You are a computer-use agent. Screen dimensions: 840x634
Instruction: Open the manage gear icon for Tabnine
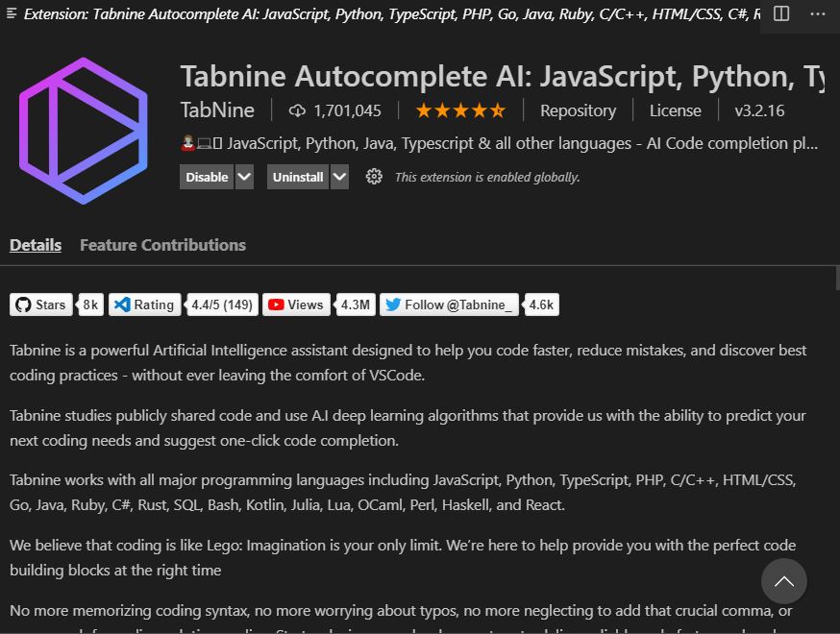point(374,177)
